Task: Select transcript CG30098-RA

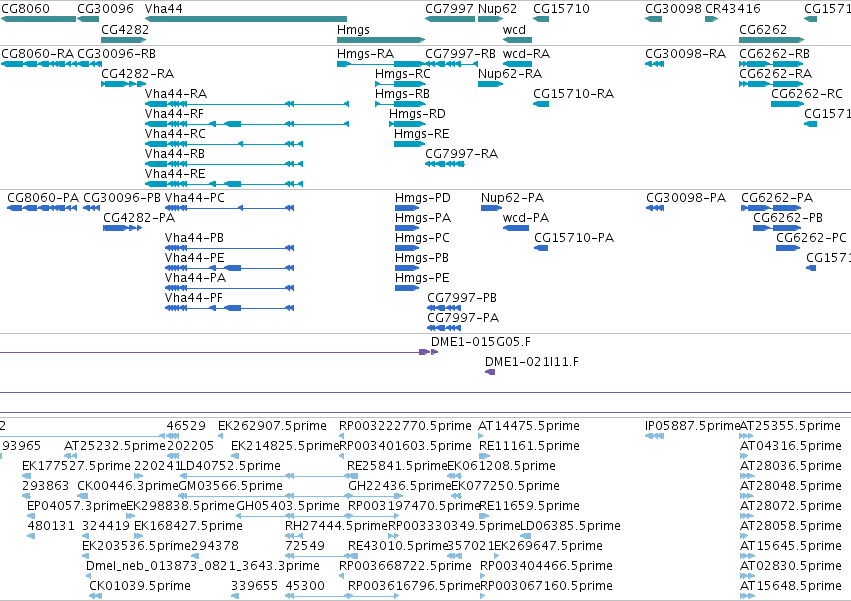Action: click(685, 54)
